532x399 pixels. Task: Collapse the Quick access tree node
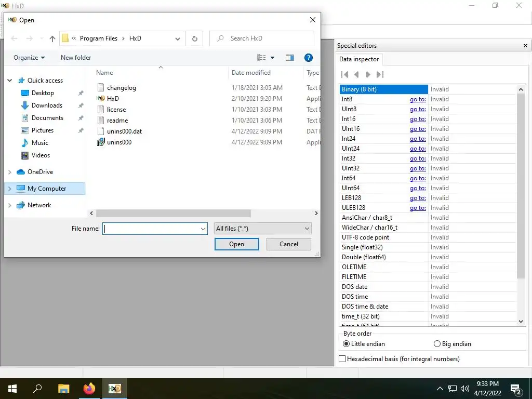click(x=10, y=81)
